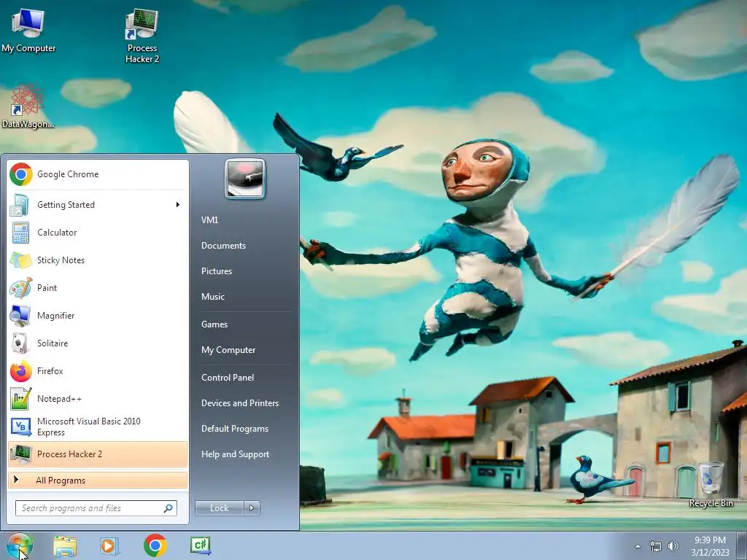Click the Lock button
Screen dimensions: 747x560
(x=220, y=508)
